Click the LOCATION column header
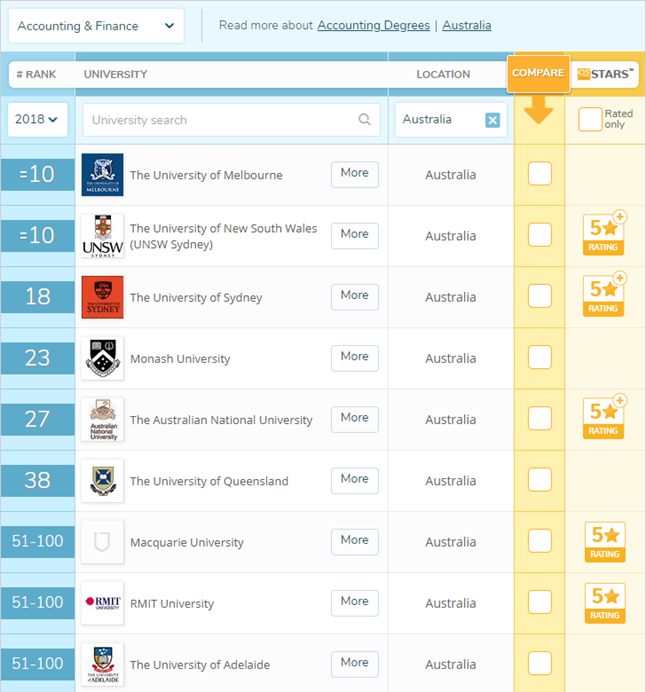This screenshot has height=692, width=646. pos(443,74)
